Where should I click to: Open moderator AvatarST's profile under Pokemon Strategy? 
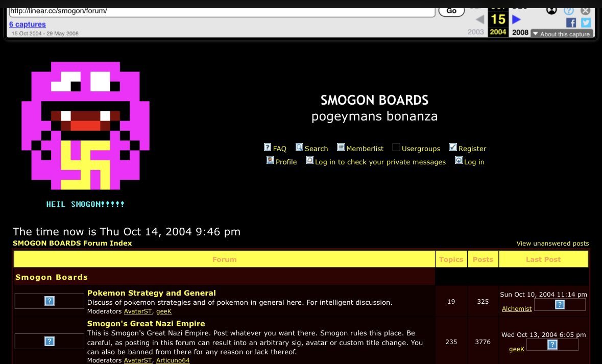pyautogui.click(x=138, y=311)
